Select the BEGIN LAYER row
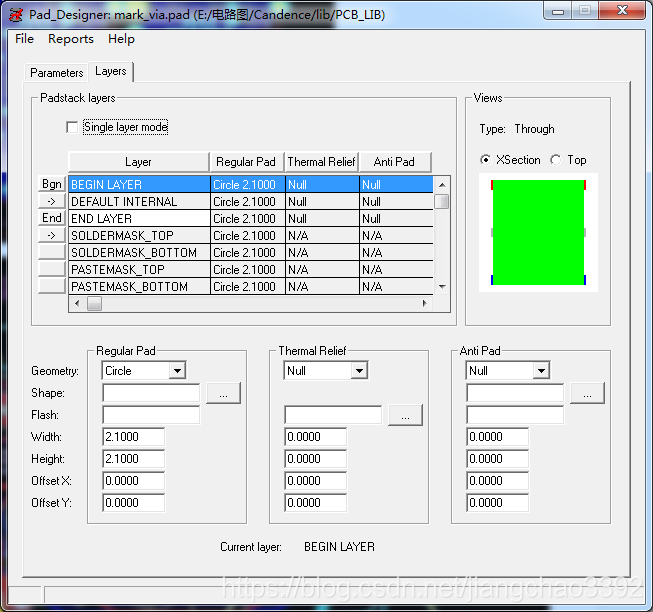Screen dimensions: 653x612 [251, 184]
